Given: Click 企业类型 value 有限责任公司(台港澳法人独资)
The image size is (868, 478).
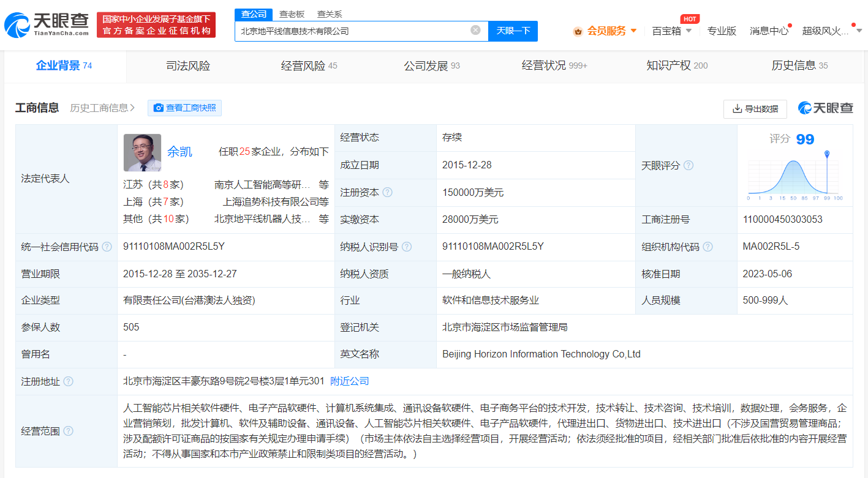Looking at the screenshot, I should click(189, 301).
